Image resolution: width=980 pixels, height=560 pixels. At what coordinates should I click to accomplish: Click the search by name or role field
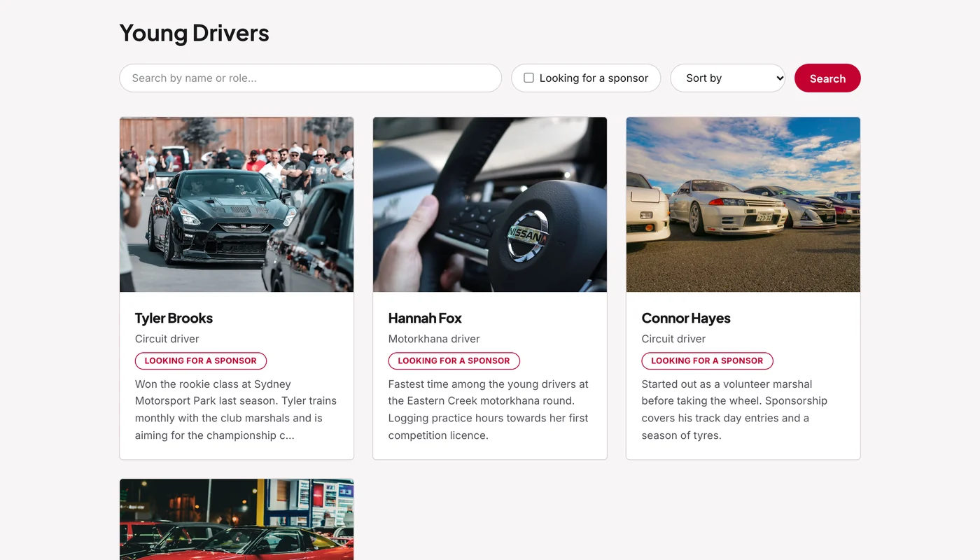[x=310, y=78]
